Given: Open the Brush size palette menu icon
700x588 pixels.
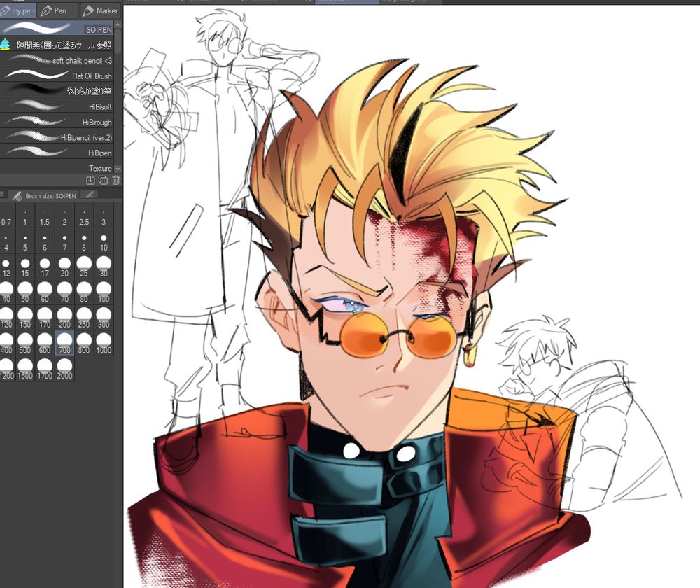Looking at the screenshot, I should [3, 194].
